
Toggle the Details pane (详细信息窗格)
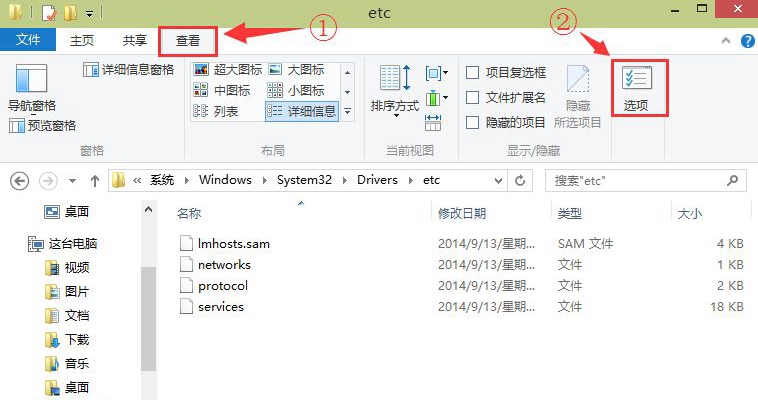(x=128, y=70)
